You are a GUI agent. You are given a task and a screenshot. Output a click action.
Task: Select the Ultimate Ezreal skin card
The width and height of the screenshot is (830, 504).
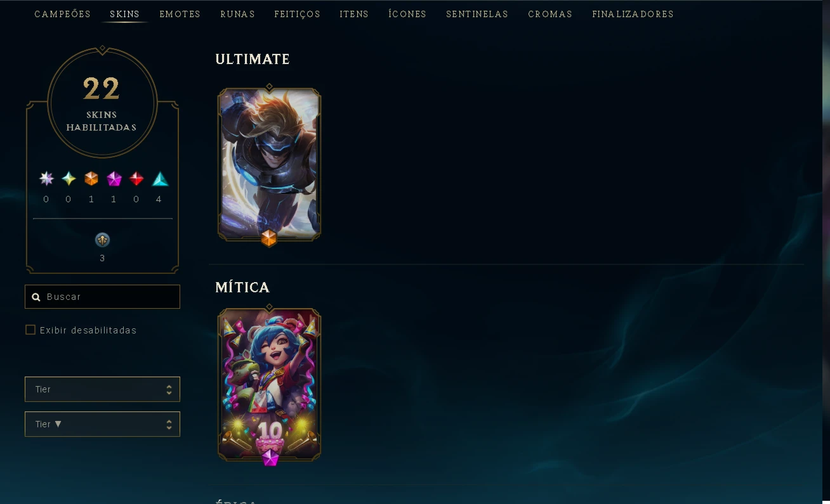pyautogui.click(x=269, y=164)
